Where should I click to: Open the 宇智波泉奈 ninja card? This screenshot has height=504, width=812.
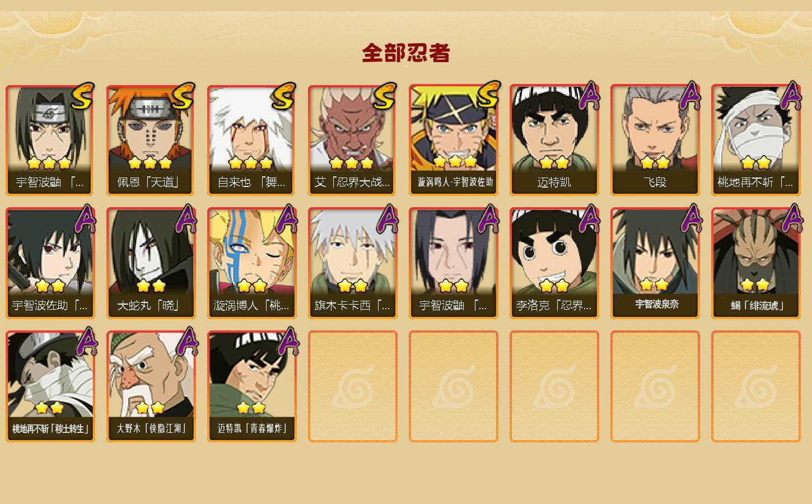[x=655, y=263]
